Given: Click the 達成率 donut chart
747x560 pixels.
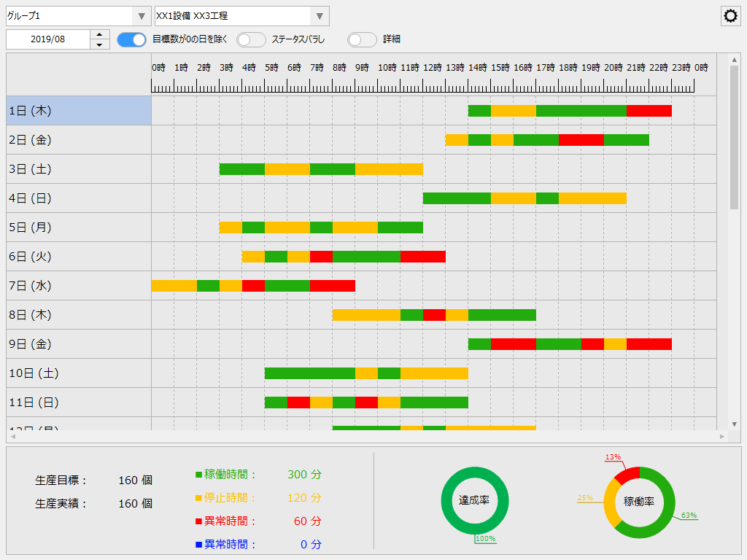Looking at the screenshot, I should 474,501.
